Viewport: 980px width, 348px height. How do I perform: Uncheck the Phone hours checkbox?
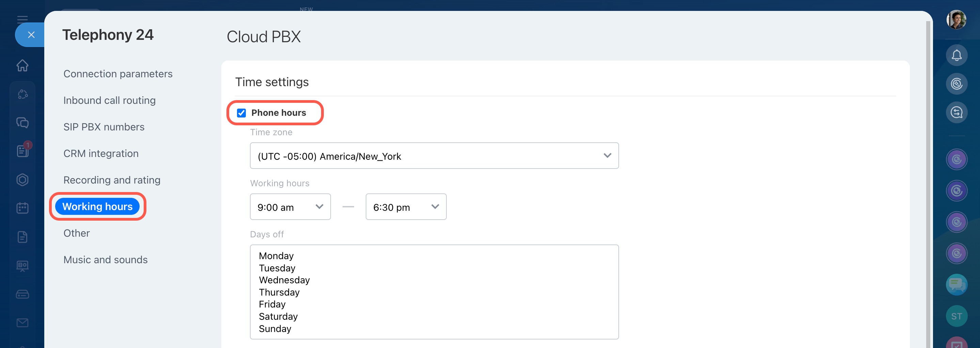coord(241,113)
